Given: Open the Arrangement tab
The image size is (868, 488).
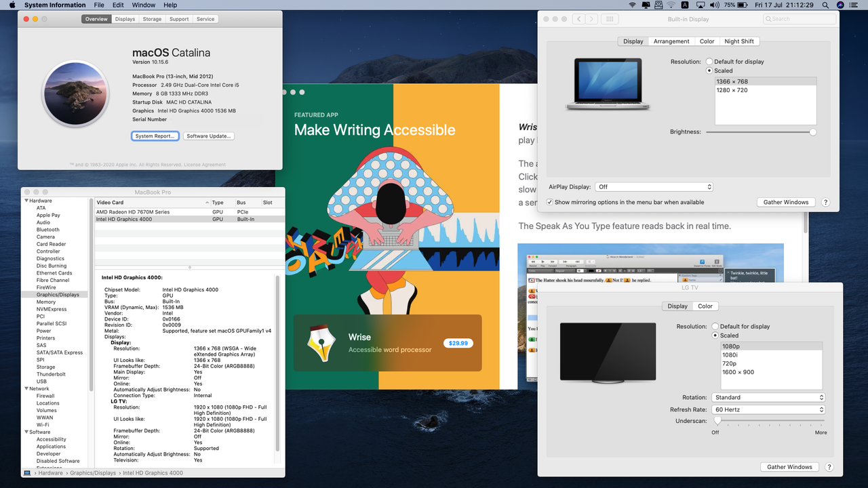Looking at the screenshot, I should pyautogui.click(x=671, y=41).
